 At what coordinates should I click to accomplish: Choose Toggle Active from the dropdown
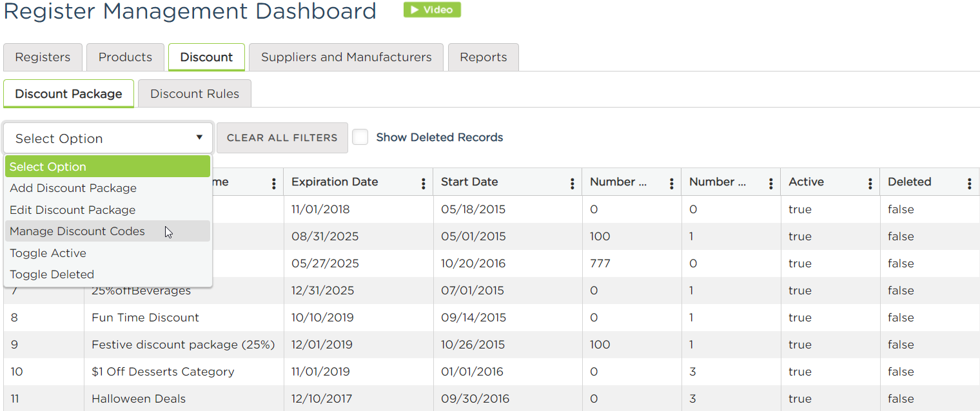point(108,253)
